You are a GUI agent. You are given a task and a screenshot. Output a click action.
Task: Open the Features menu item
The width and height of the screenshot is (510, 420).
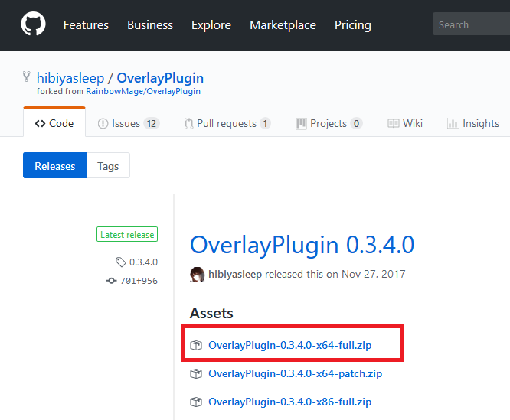click(x=86, y=25)
